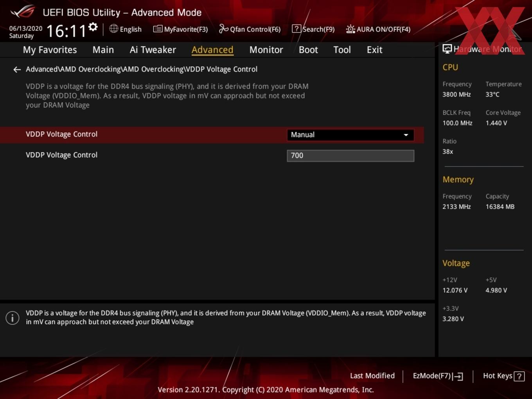
Task: Click the Qfan Control fan icon
Action: coord(223,29)
